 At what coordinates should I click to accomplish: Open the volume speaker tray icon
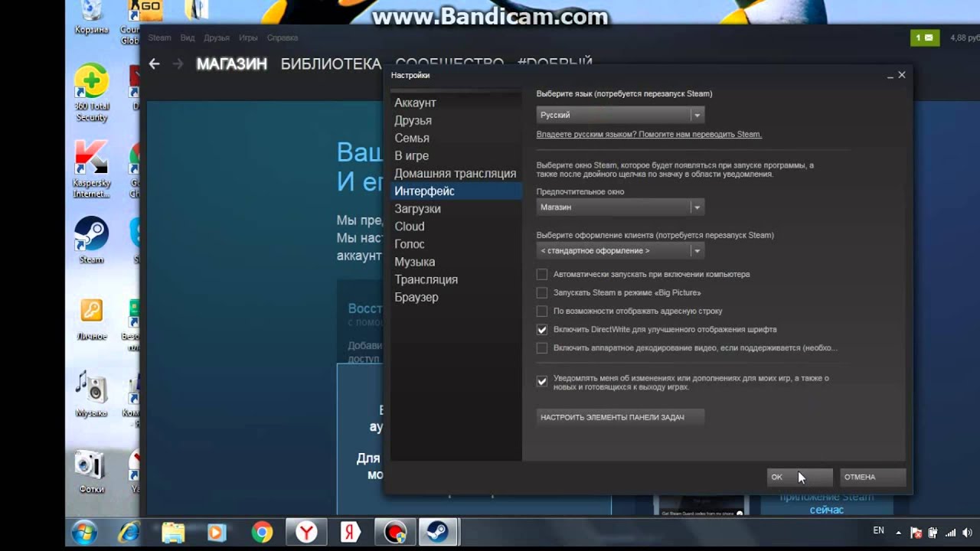tap(968, 533)
